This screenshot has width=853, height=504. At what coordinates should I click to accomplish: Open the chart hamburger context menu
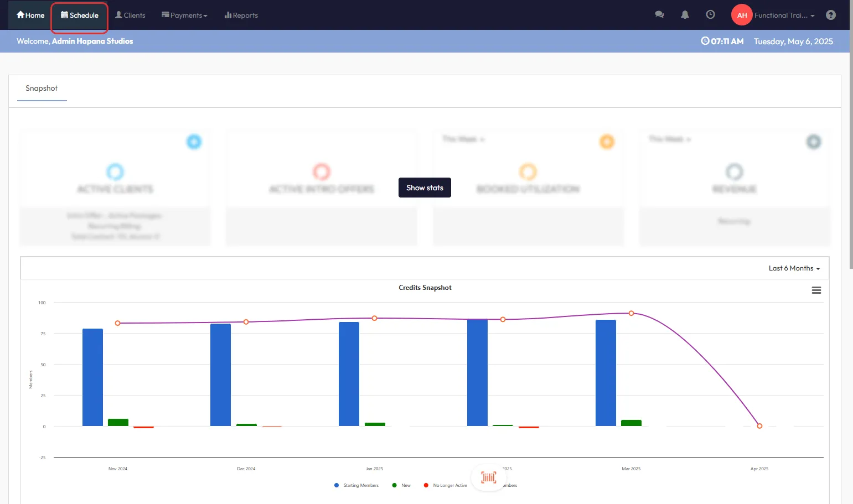tap(816, 290)
